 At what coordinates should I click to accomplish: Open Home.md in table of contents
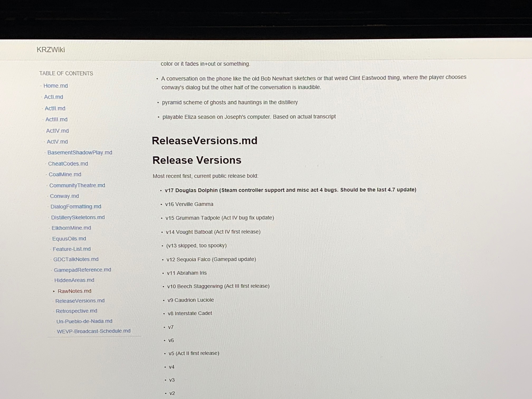click(56, 86)
